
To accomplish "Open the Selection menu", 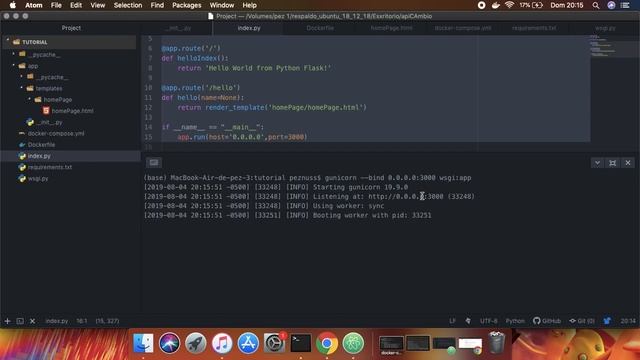I will coord(128,5).
